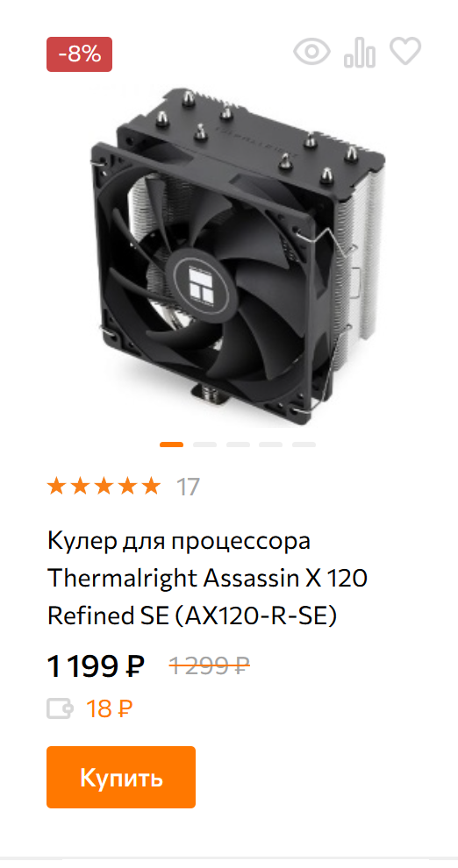Screen dimensions: 458x868
Task: Switch to the third product image dot
Action: [238, 445]
